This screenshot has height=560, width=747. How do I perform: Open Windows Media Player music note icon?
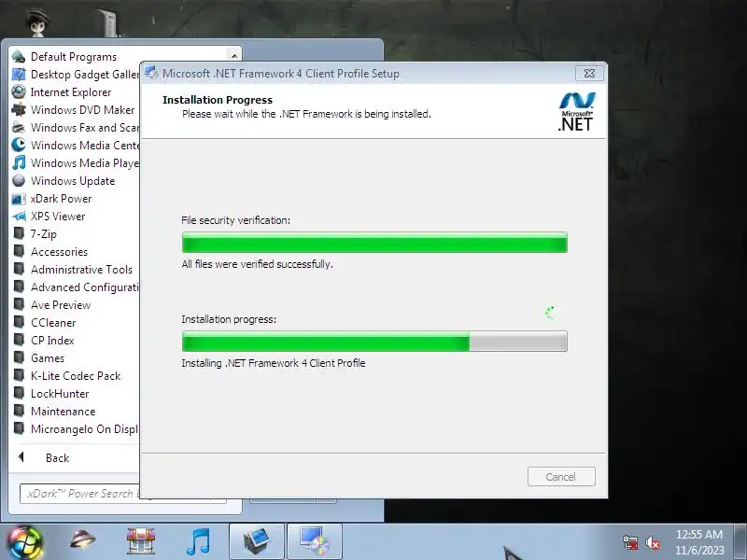pyautogui.click(x=19, y=162)
